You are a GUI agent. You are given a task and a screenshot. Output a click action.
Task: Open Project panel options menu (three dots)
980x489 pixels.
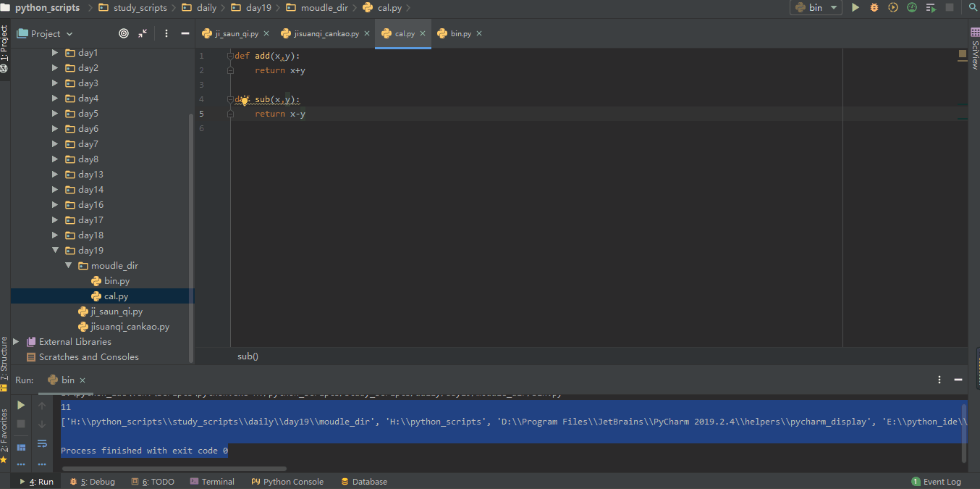click(166, 33)
